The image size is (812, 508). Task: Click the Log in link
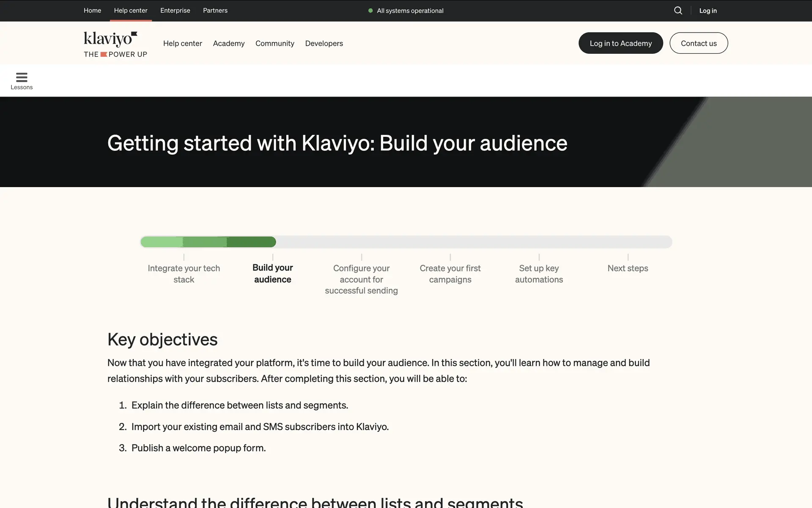click(708, 11)
